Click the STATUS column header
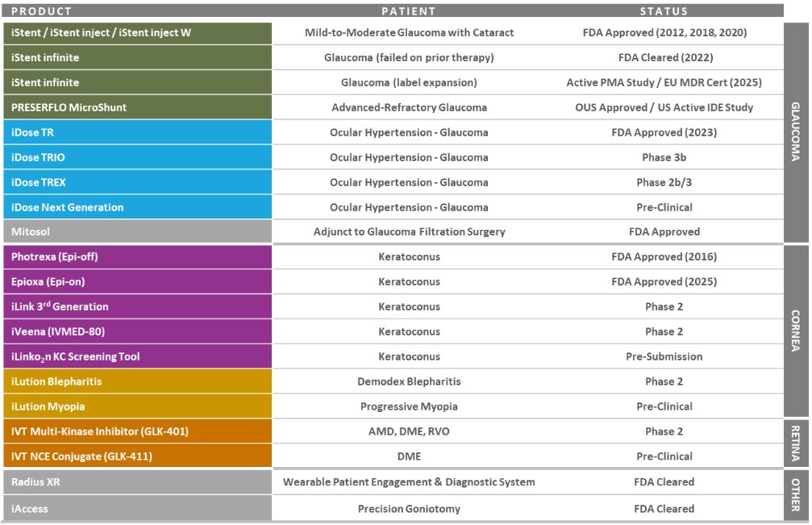 [664, 11]
